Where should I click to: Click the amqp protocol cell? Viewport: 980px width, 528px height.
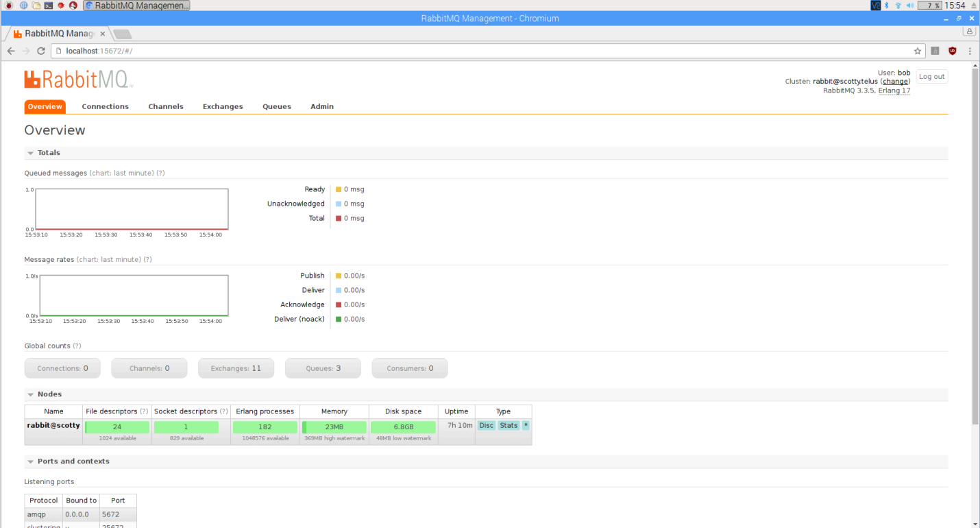point(44,514)
